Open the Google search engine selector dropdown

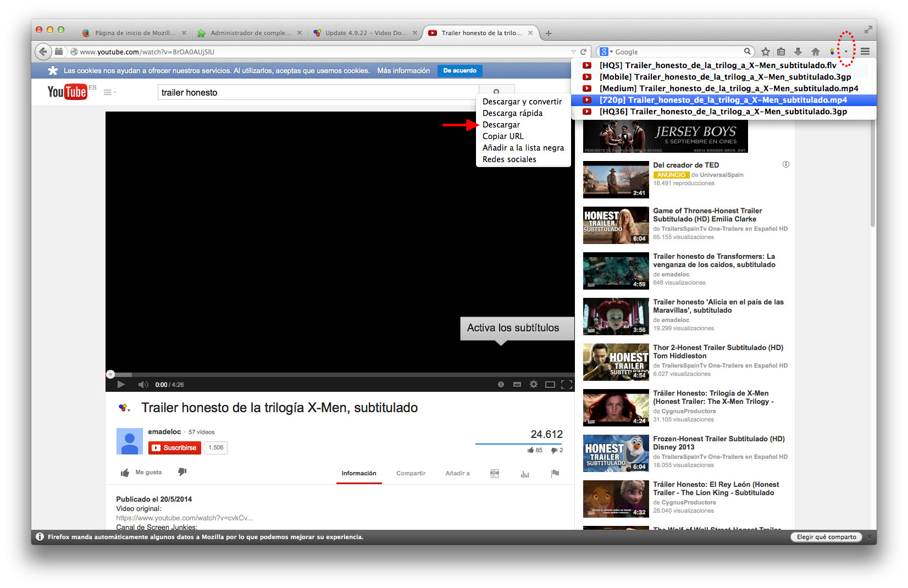click(606, 52)
